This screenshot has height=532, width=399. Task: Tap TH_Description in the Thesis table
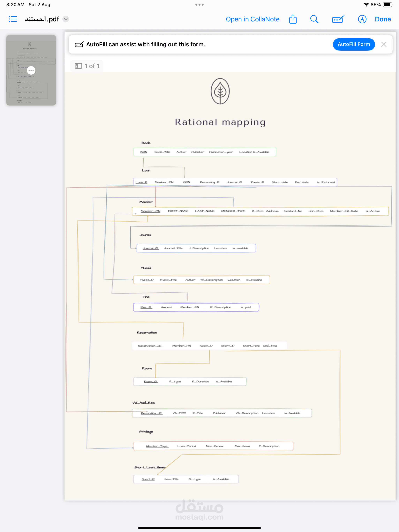pyautogui.click(x=212, y=280)
